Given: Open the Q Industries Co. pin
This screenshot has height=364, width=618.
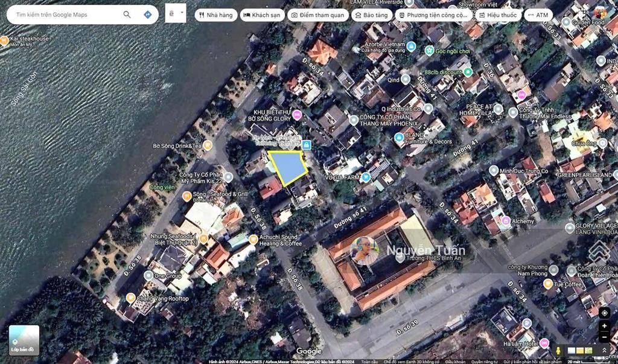Looking at the screenshot, I should pyautogui.click(x=428, y=109).
